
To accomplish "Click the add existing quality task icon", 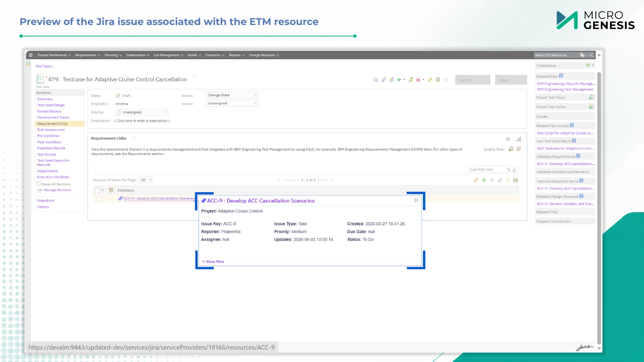I will click(x=511, y=149).
